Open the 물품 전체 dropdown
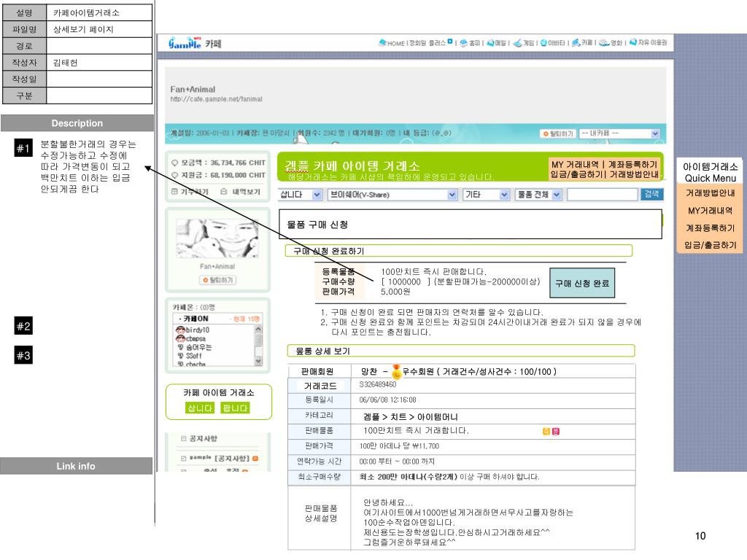747x560 pixels. (539, 195)
